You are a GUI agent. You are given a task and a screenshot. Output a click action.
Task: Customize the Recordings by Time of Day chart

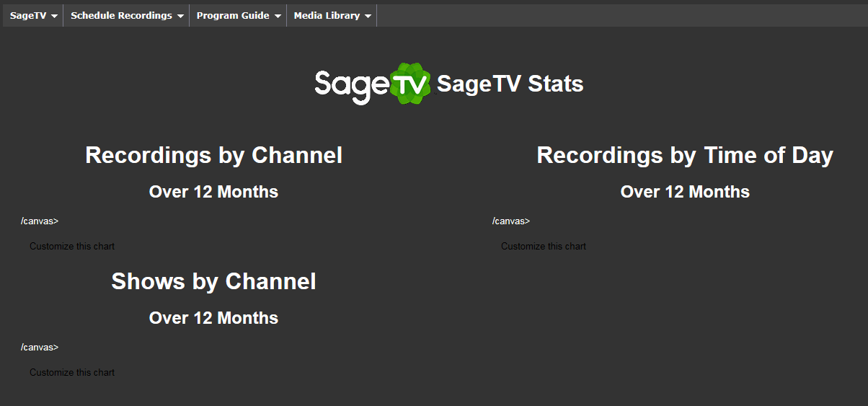click(x=544, y=247)
